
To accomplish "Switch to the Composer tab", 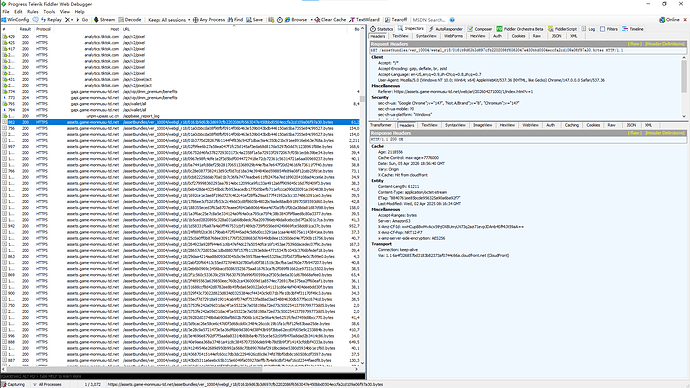I will 480,29.
